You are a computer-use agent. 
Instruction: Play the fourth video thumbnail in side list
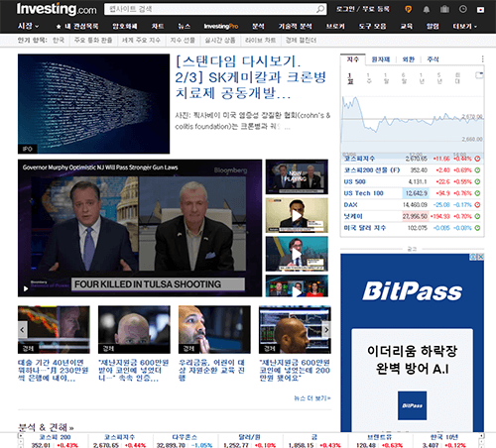297,286
